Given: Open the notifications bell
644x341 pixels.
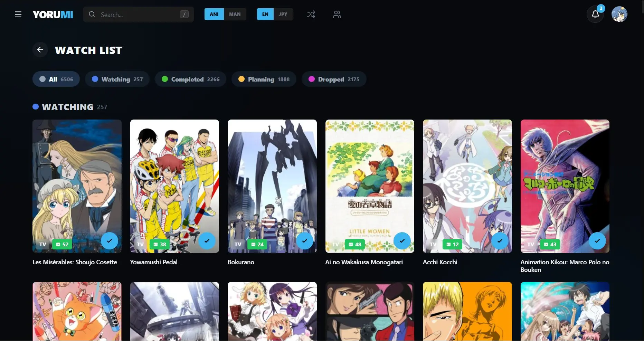Looking at the screenshot, I should [595, 15].
